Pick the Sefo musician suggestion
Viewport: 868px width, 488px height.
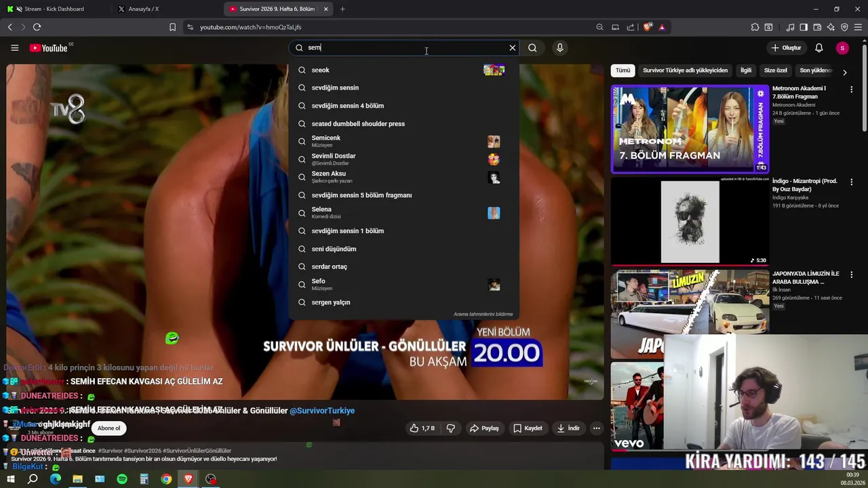403,285
